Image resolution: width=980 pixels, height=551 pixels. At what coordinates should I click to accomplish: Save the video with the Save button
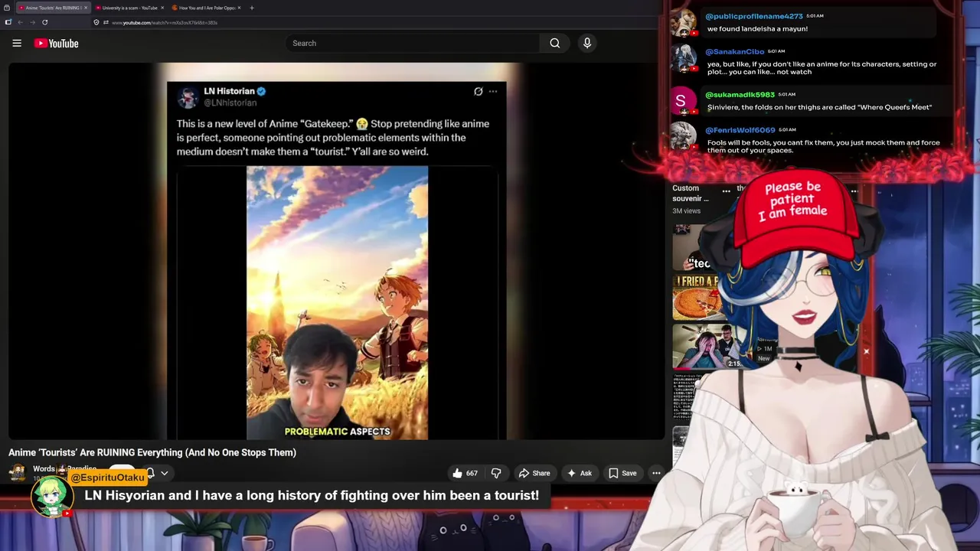pos(622,474)
